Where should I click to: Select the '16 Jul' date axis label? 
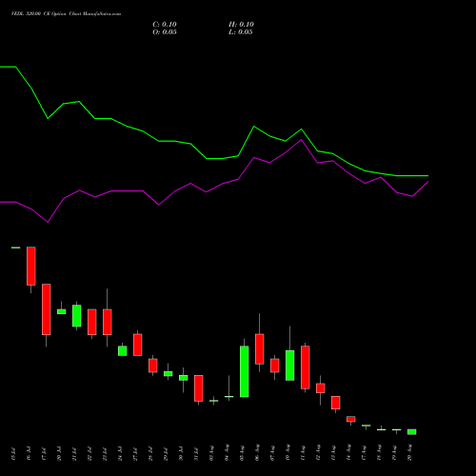(x=29, y=453)
